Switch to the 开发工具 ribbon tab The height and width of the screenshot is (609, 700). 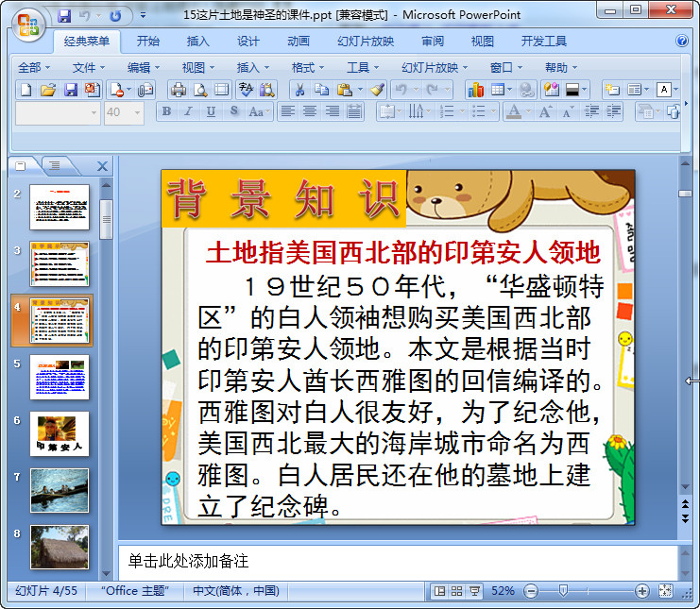(x=544, y=42)
